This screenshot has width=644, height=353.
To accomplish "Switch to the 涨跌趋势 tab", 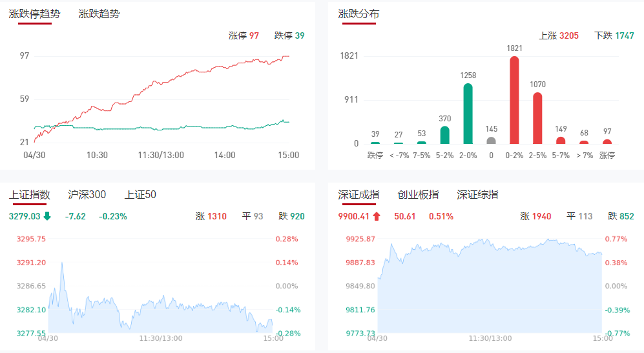I will [99, 14].
